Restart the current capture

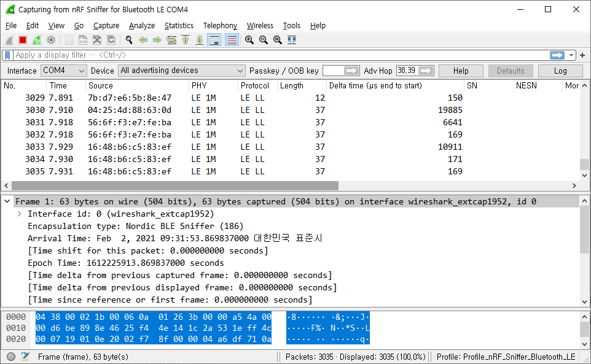37,40
